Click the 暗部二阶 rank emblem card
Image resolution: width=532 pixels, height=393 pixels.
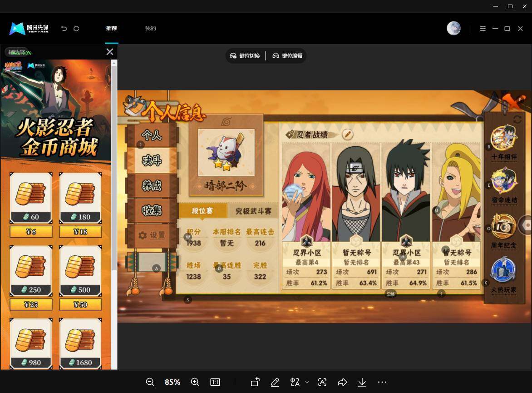pyautogui.click(x=226, y=155)
